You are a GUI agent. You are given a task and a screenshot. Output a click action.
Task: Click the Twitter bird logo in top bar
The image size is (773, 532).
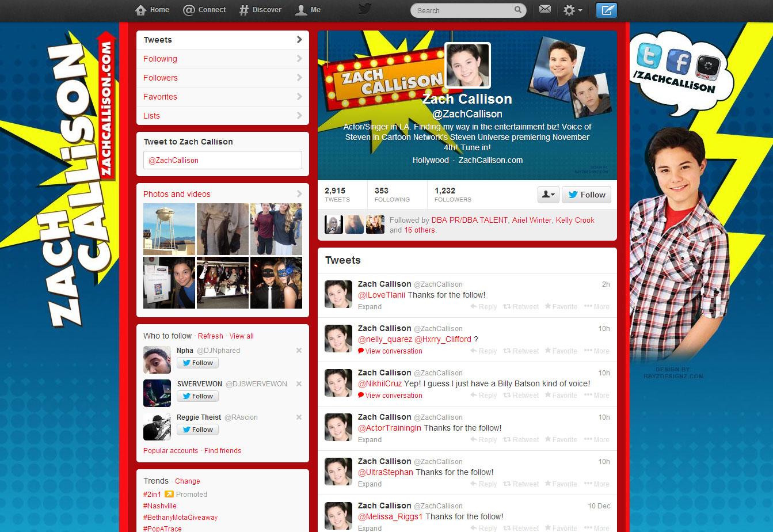(365, 9)
